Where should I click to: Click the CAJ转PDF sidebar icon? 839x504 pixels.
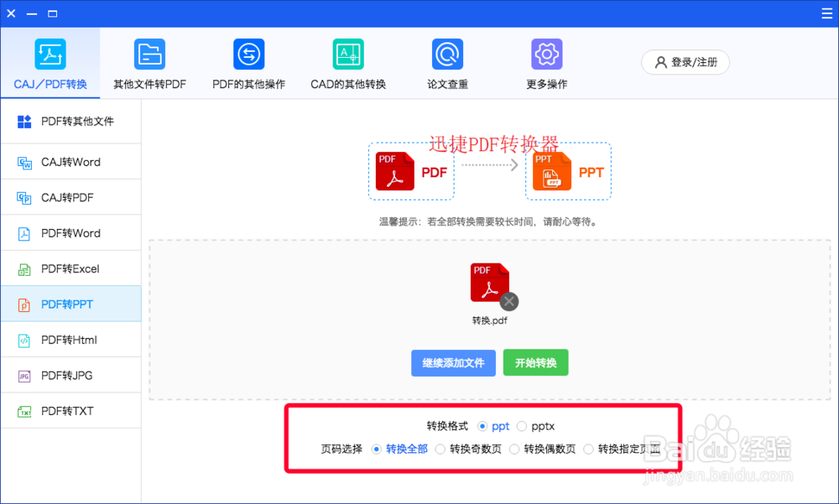24,198
